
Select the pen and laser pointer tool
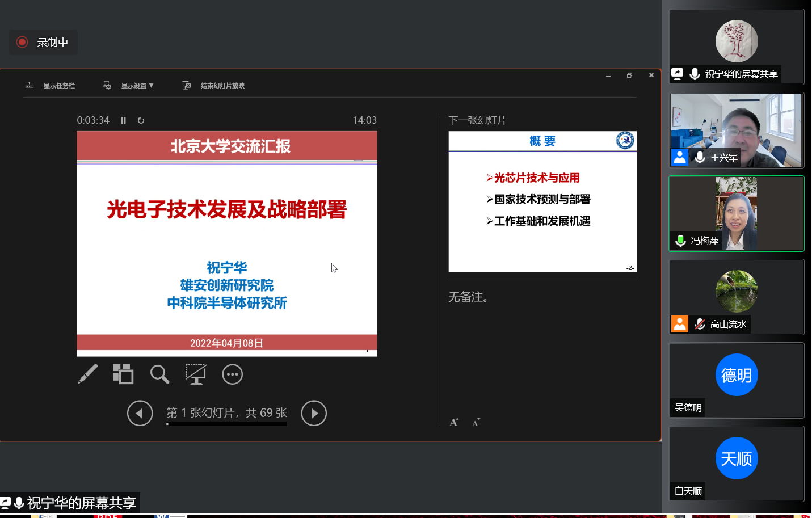click(88, 374)
